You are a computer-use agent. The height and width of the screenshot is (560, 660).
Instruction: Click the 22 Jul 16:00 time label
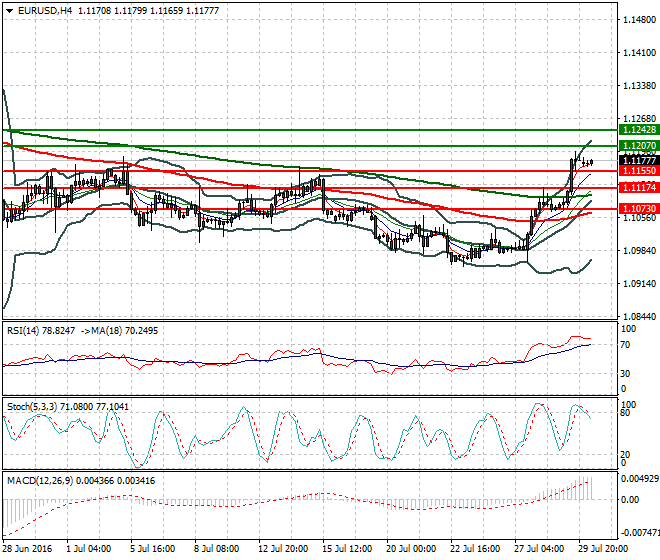tap(475, 549)
